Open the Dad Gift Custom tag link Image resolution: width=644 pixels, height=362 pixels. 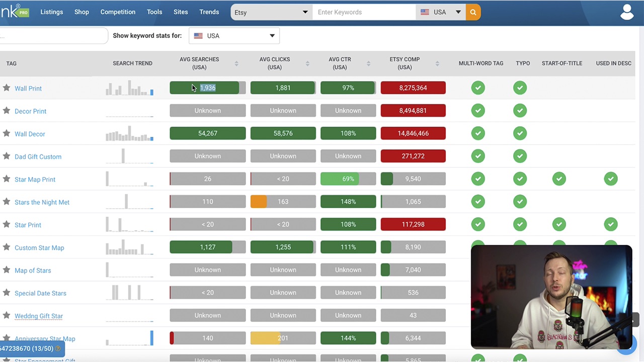[38, 157]
